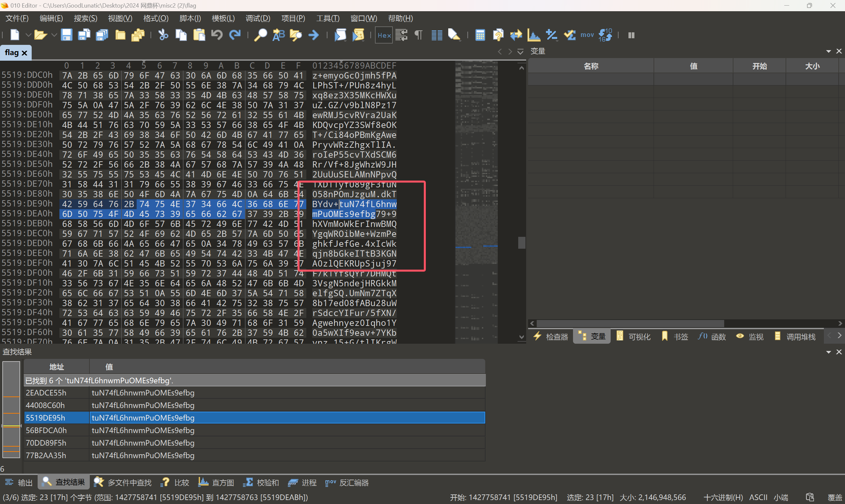Switch to the 直方图 bottom tab

(x=217, y=483)
